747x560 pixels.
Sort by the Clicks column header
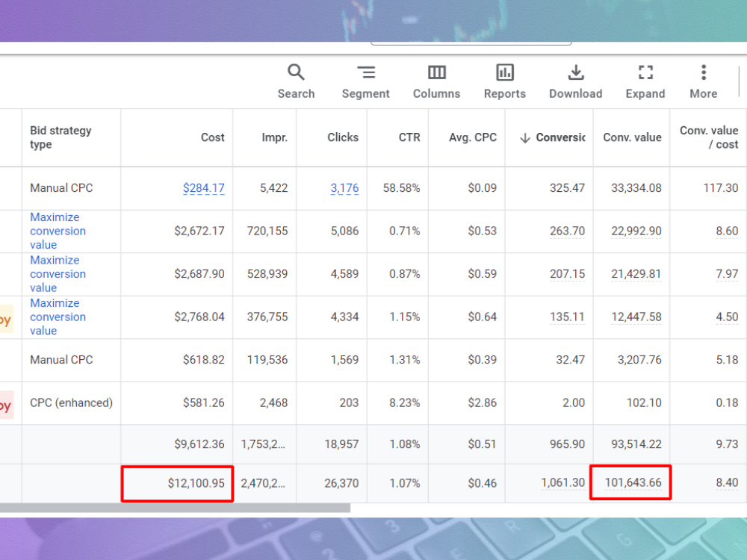click(x=343, y=137)
